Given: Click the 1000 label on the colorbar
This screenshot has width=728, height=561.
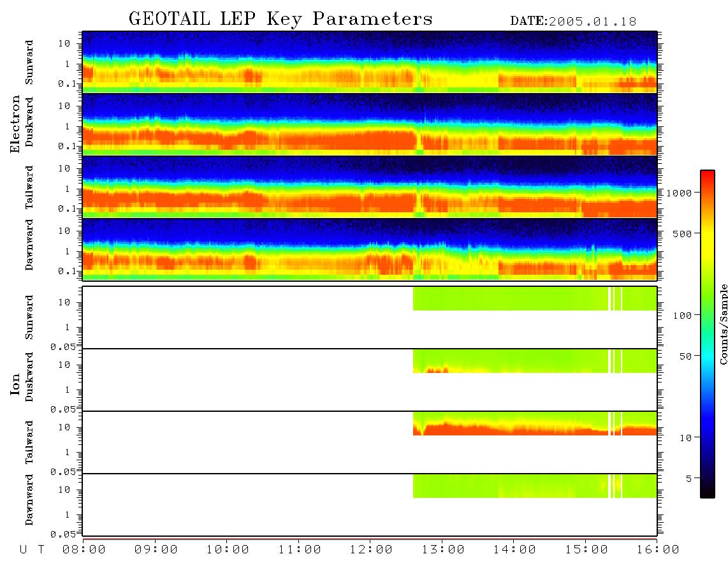Looking at the screenshot, I should coord(679,193).
